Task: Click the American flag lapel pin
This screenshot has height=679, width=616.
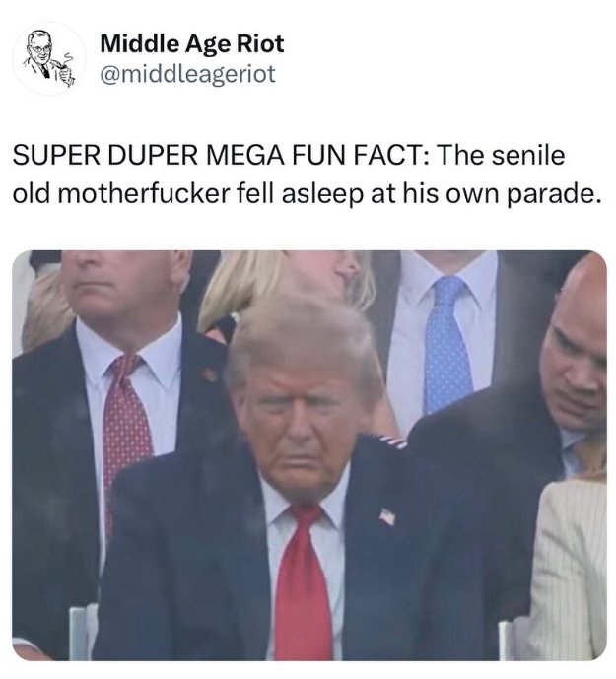Action: (x=387, y=516)
